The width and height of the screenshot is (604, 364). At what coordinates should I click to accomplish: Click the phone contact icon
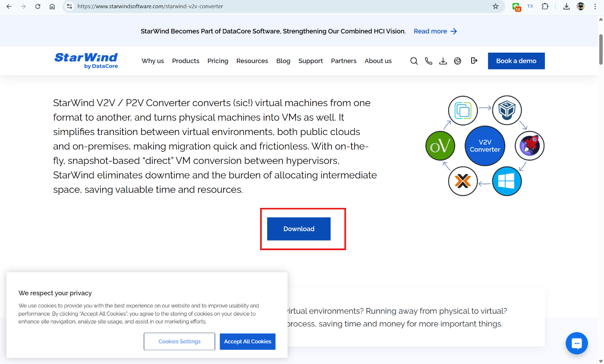[x=428, y=61]
